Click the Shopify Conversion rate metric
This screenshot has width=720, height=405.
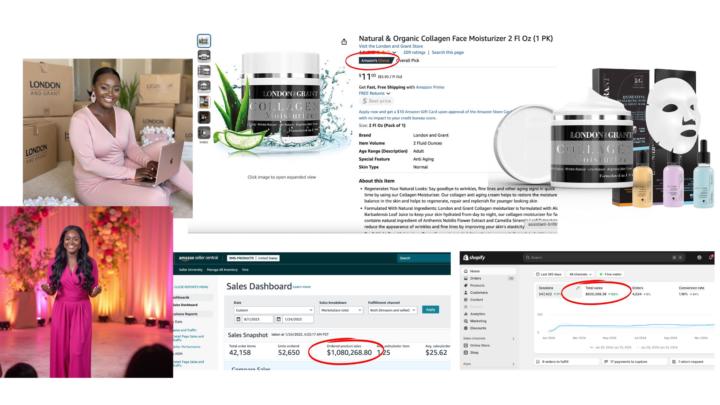[691, 291]
